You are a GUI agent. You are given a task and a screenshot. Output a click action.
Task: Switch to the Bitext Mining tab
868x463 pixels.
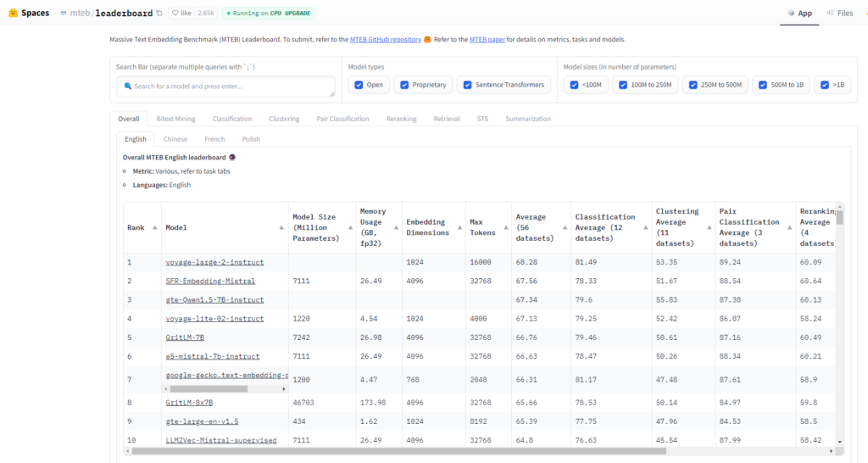click(x=175, y=119)
